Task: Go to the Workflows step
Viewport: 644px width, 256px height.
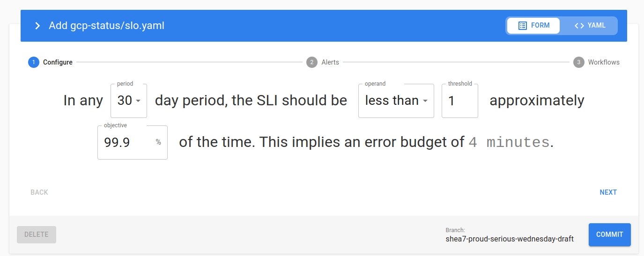Action: click(603, 62)
